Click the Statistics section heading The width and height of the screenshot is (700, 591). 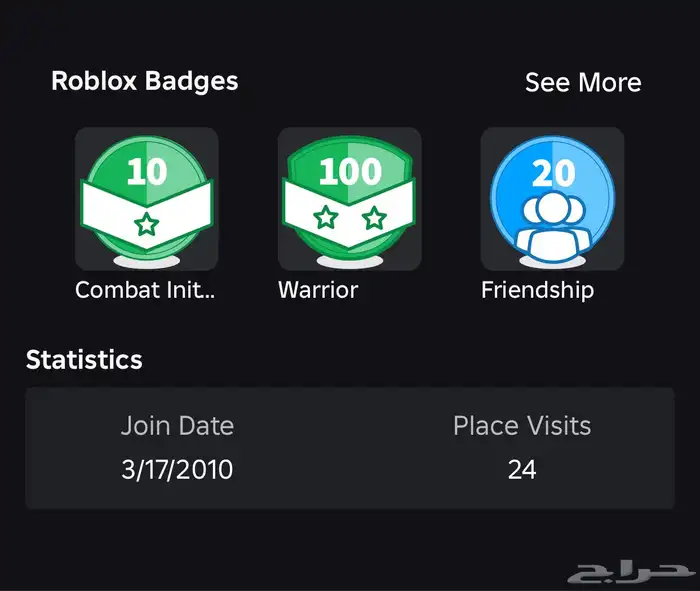84,360
